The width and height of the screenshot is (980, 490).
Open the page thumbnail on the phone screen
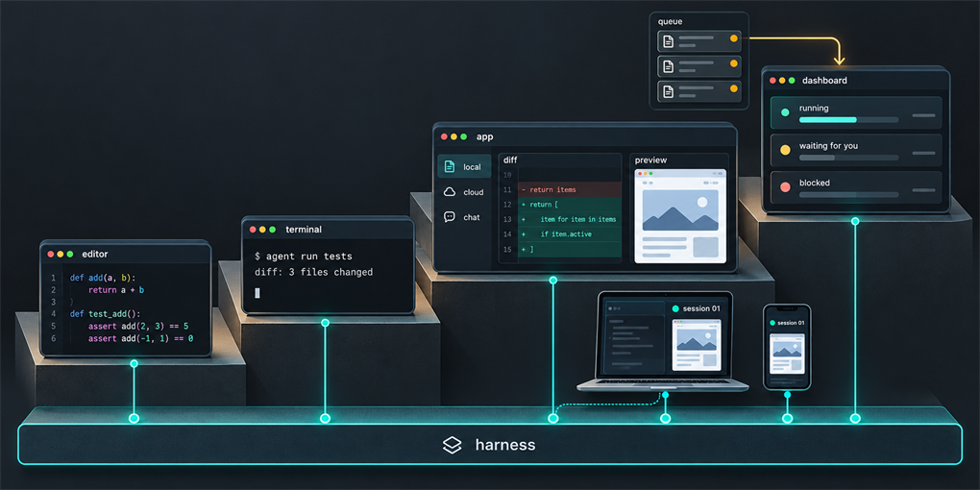coord(787,354)
